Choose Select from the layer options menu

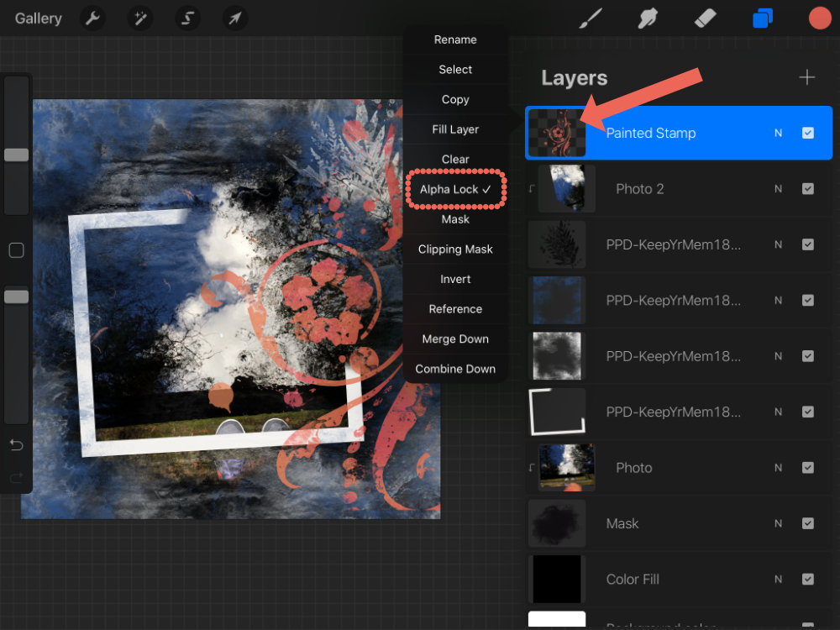coord(455,70)
